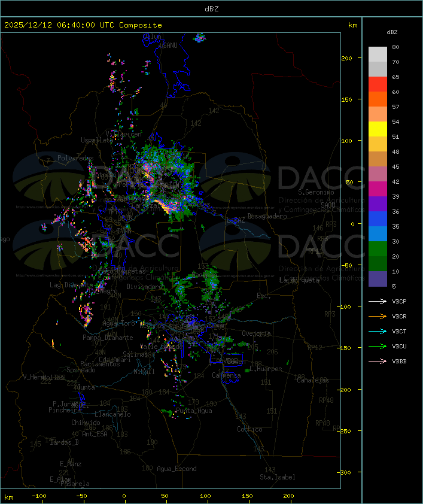Click the -250 tick on vertical axis
423x504 pixels.
pos(343,431)
